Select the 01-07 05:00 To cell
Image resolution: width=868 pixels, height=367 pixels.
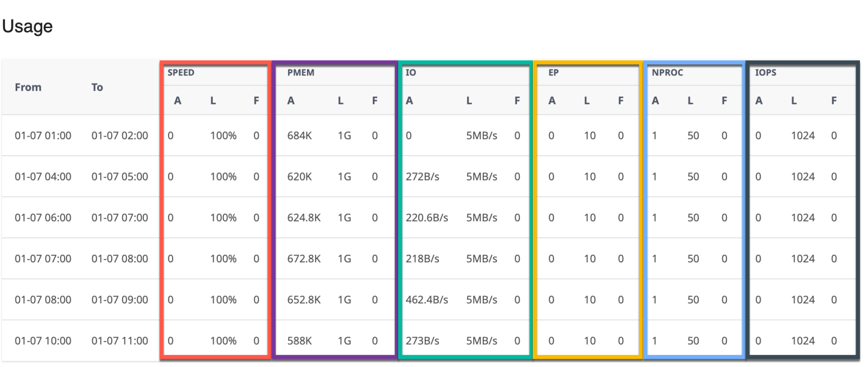119,177
